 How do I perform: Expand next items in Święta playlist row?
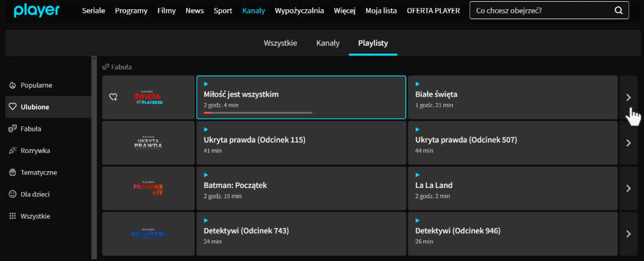point(628,97)
